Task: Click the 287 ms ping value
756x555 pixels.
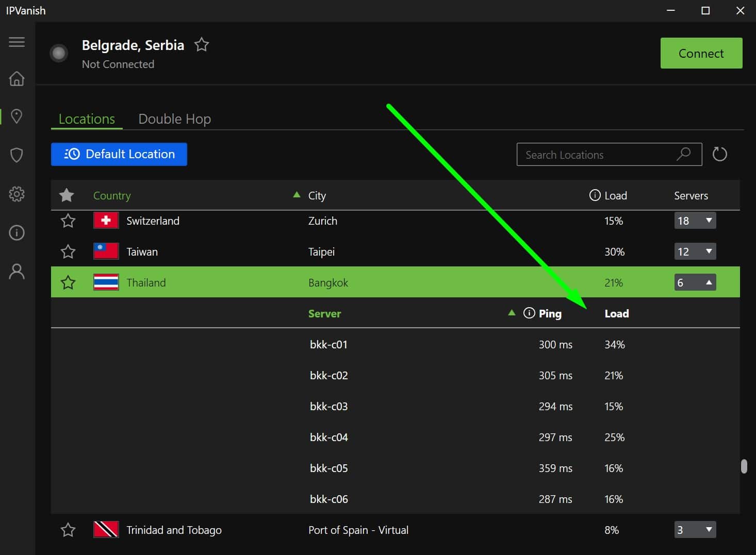Action: (555, 499)
